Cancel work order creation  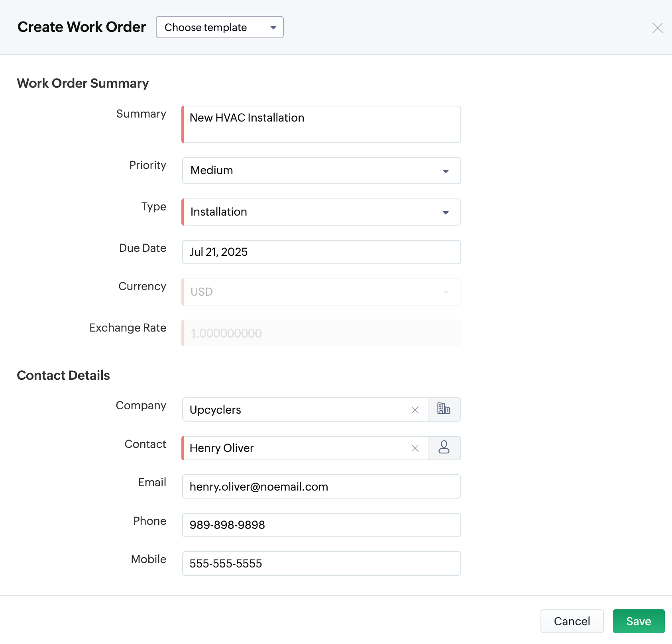[572, 621]
